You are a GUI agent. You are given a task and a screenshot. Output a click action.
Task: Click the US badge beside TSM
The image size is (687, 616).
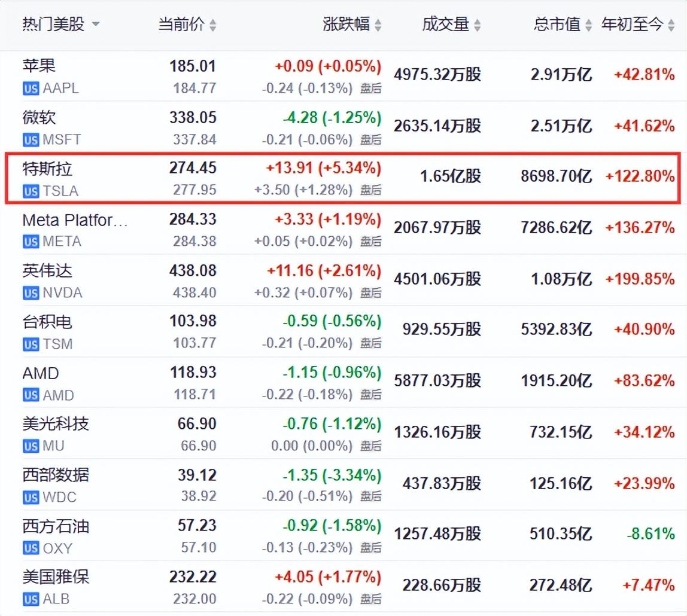click(31, 344)
